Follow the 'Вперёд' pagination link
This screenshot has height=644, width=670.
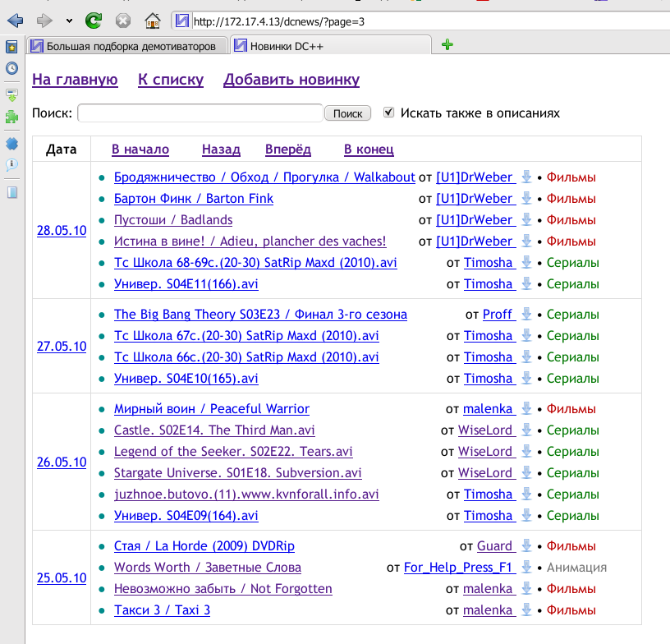point(288,149)
